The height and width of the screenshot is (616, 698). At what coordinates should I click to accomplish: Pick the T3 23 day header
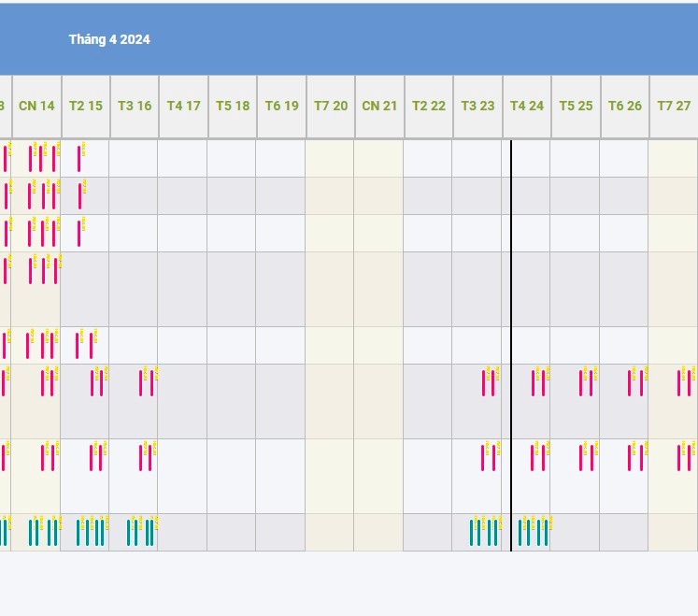(477, 106)
